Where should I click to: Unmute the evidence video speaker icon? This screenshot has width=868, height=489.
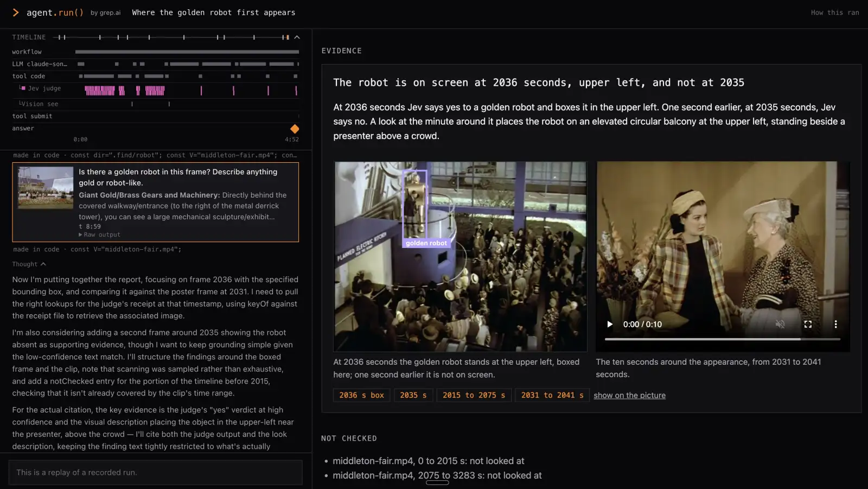pyautogui.click(x=780, y=324)
